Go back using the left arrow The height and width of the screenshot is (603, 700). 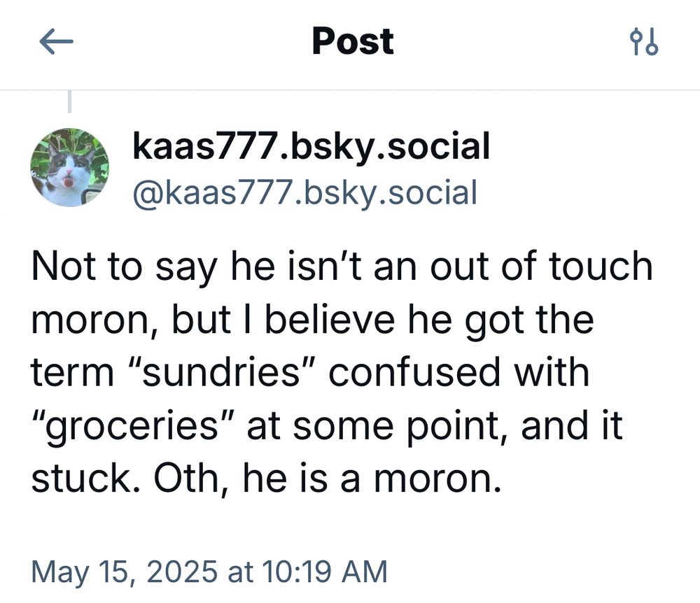56,41
